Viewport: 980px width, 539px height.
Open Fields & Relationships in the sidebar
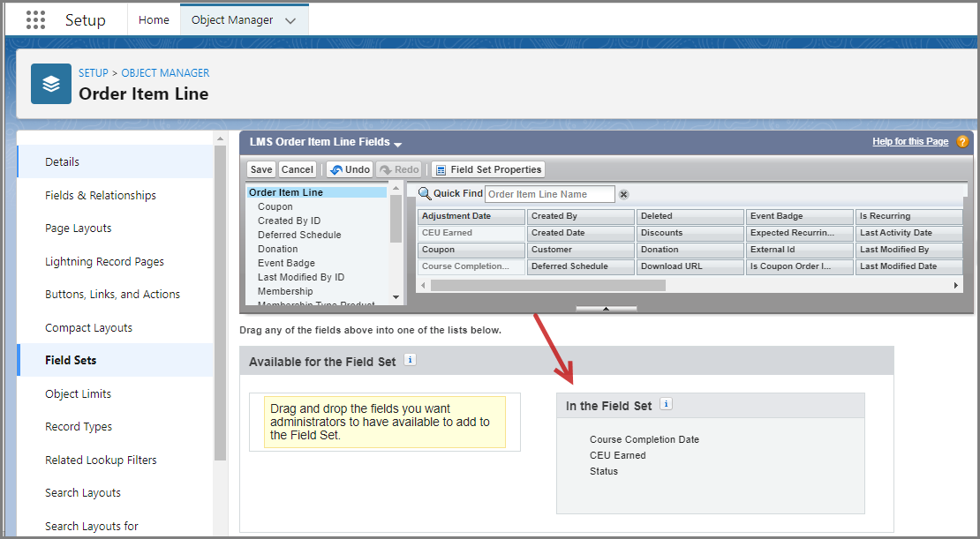[x=101, y=195]
